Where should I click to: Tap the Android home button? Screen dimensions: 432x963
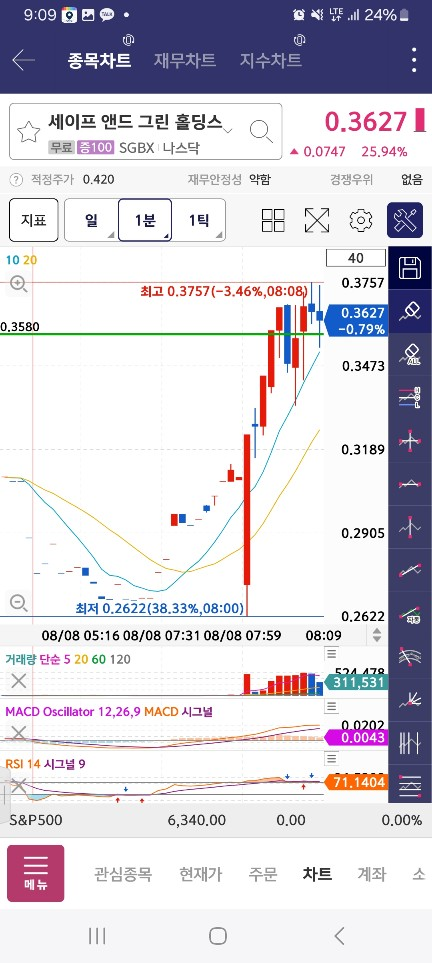point(218,936)
